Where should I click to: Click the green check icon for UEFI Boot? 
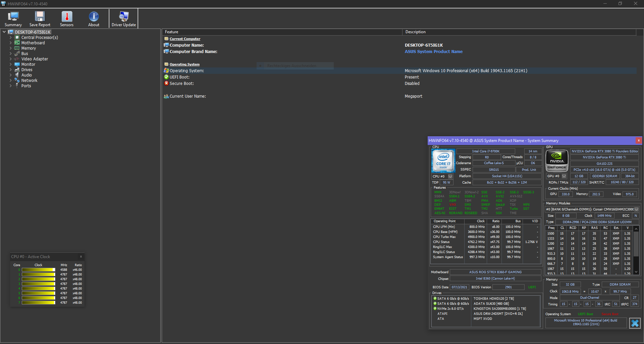point(166,77)
